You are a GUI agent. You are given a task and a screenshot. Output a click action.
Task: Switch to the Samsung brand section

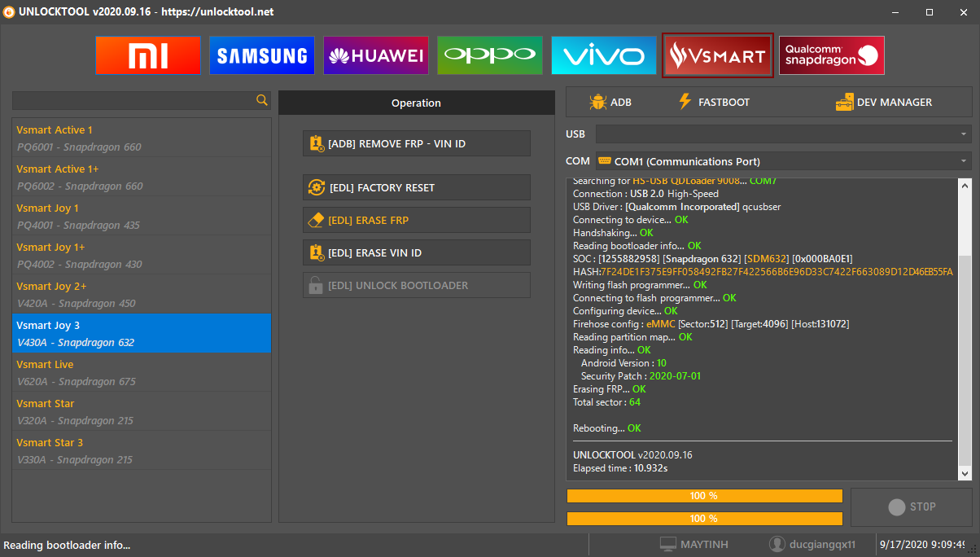coord(261,55)
